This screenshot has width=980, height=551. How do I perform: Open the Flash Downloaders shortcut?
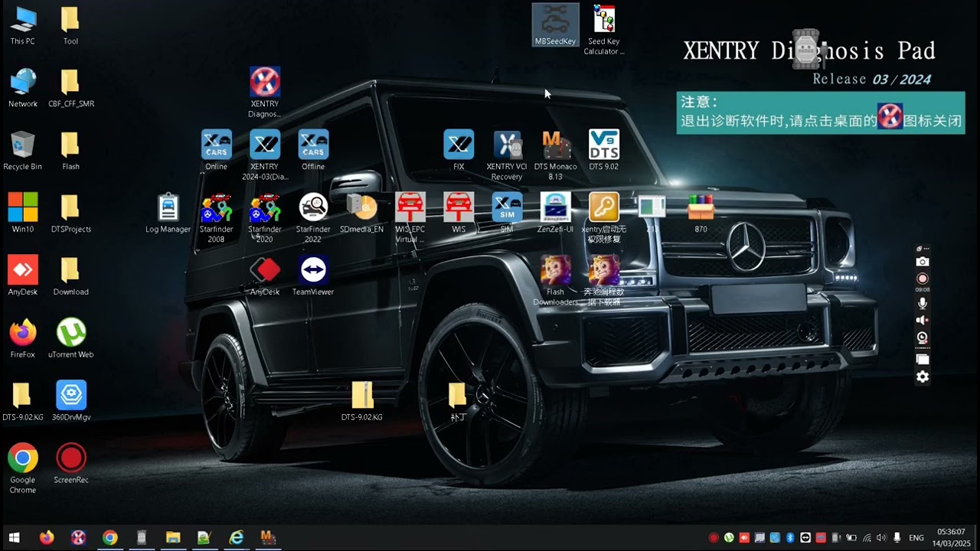tap(556, 281)
